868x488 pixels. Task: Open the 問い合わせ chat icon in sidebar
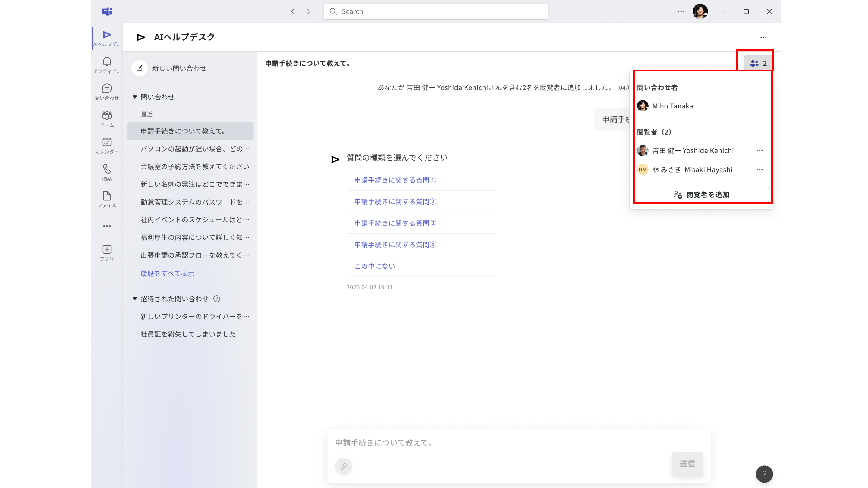pos(107,92)
